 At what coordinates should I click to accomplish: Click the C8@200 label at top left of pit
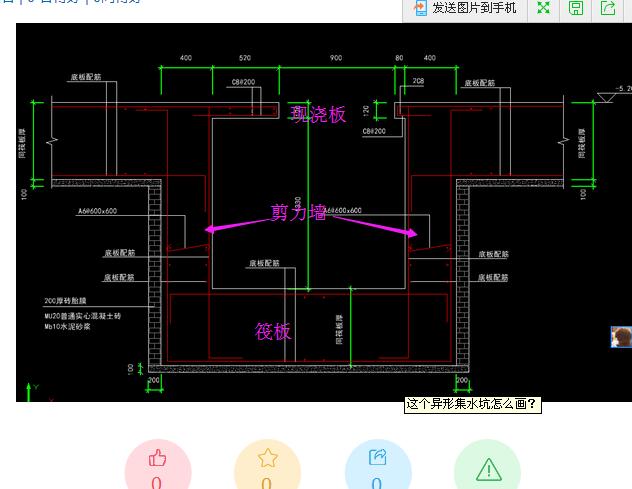243,82
